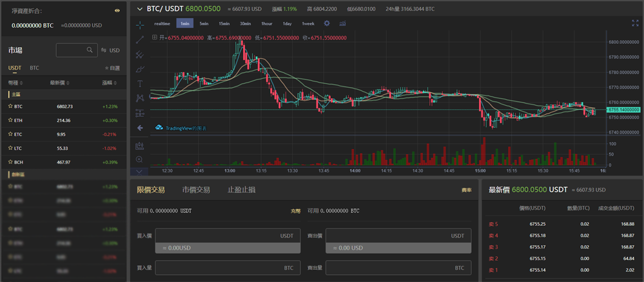Screen dimensions: 644x282
Task: Click the 卖 3 order at 6755.17
Action: [561, 247]
